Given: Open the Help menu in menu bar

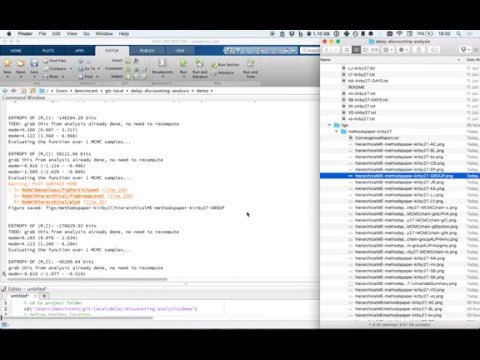Looking at the screenshot, I should (124, 34).
